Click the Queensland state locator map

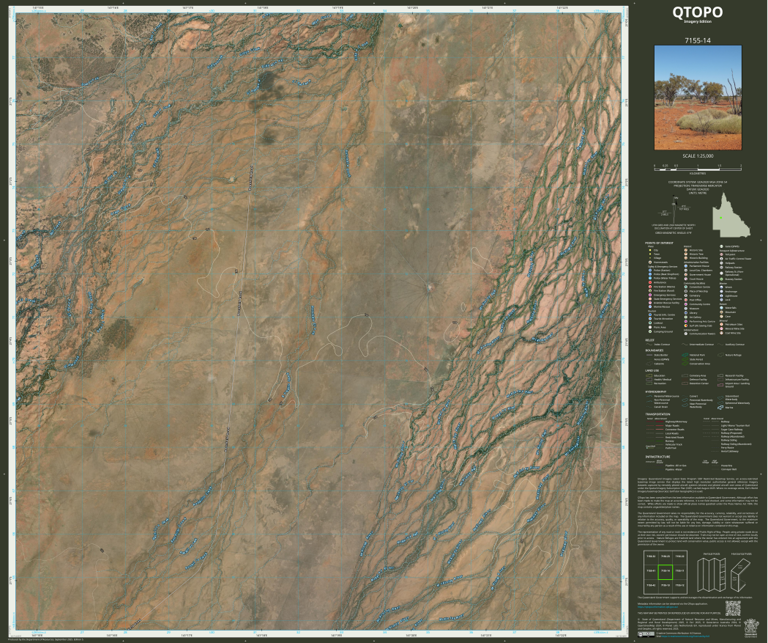coord(731,214)
